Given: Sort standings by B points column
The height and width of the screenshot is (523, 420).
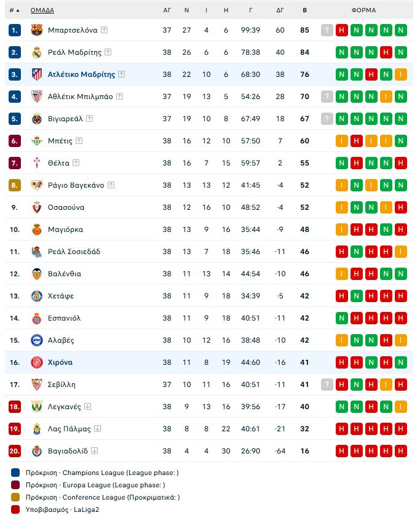Looking at the screenshot, I should (x=304, y=10).
